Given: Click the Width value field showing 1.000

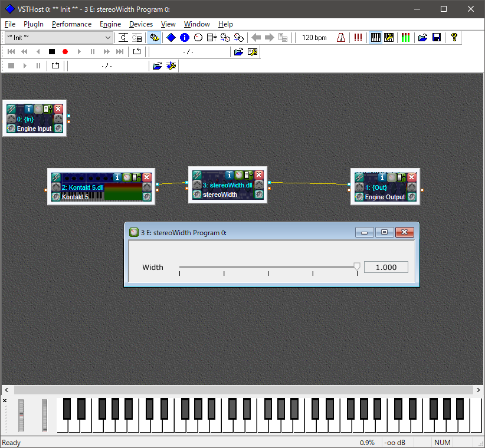Looking at the screenshot, I should 386,267.
